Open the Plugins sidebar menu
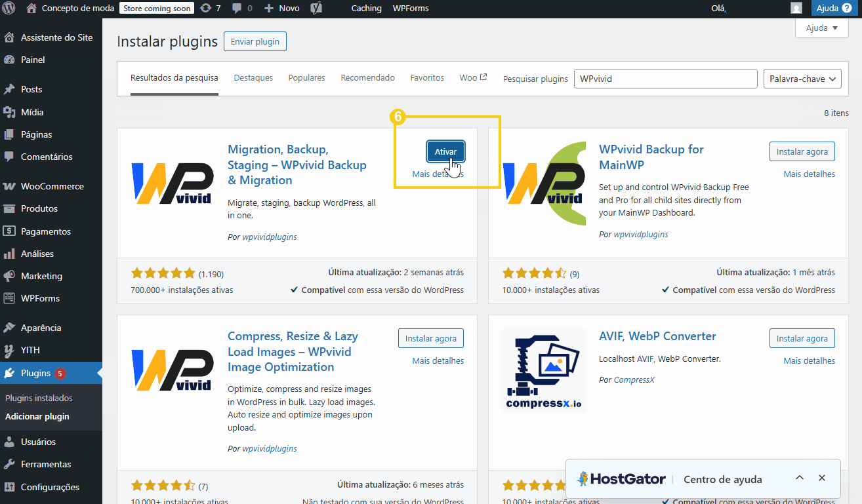This screenshot has height=504, width=862. [51, 373]
